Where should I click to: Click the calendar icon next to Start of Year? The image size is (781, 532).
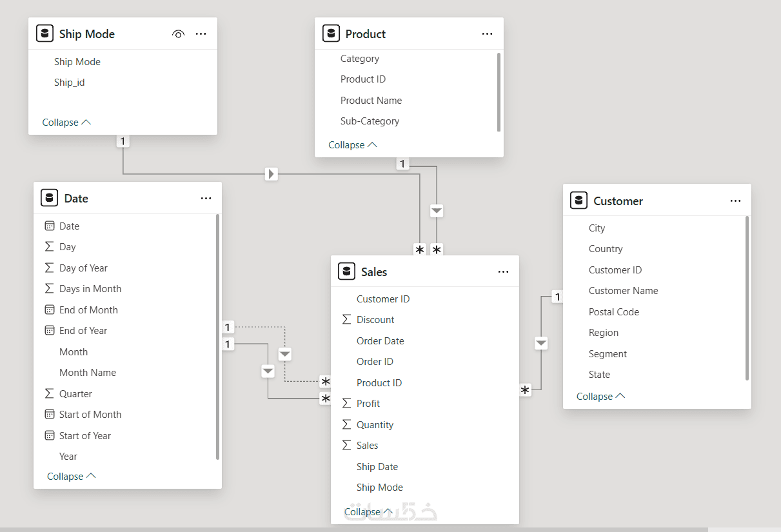click(x=50, y=435)
